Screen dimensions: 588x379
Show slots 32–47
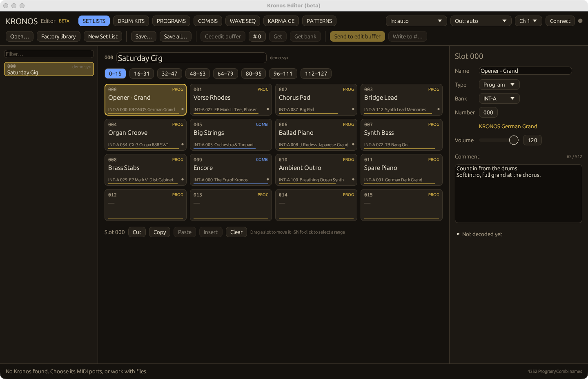tap(169, 74)
